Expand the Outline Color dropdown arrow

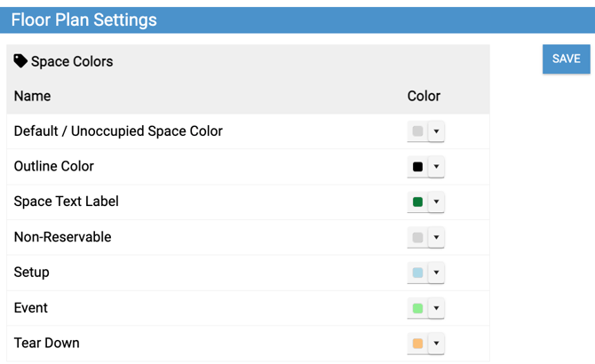pyautogui.click(x=436, y=167)
